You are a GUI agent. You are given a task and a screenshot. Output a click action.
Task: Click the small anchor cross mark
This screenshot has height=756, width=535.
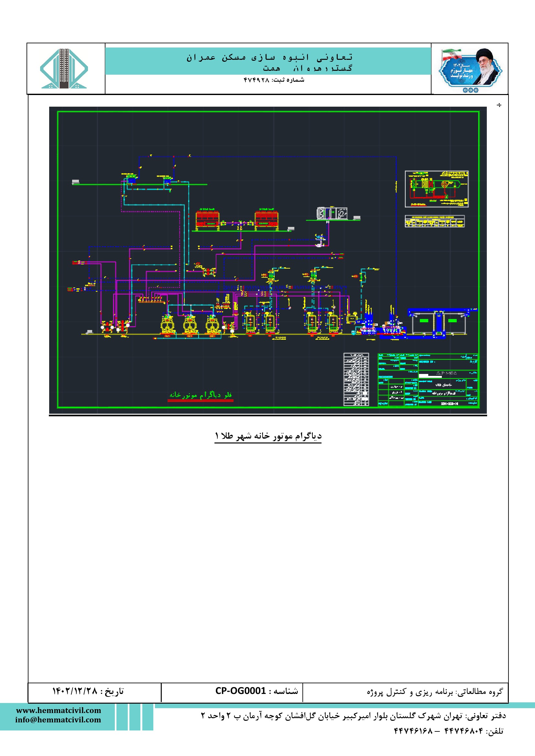(x=499, y=105)
